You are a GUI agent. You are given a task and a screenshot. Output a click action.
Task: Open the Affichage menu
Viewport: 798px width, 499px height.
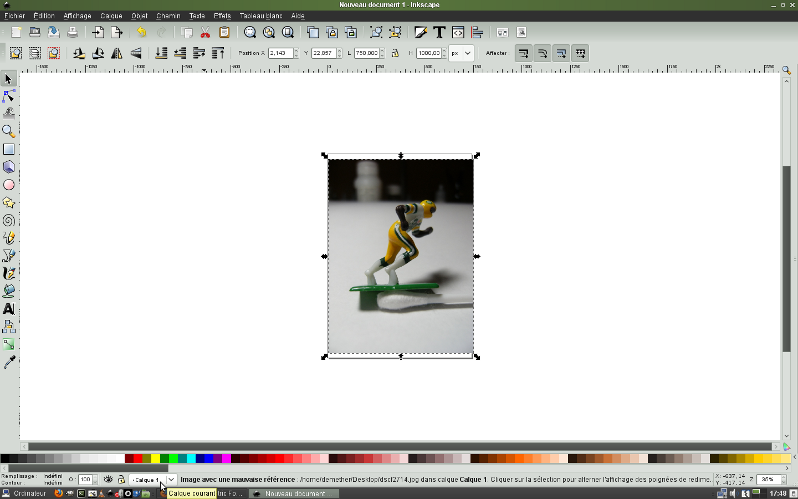pyautogui.click(x=77, y=16)
